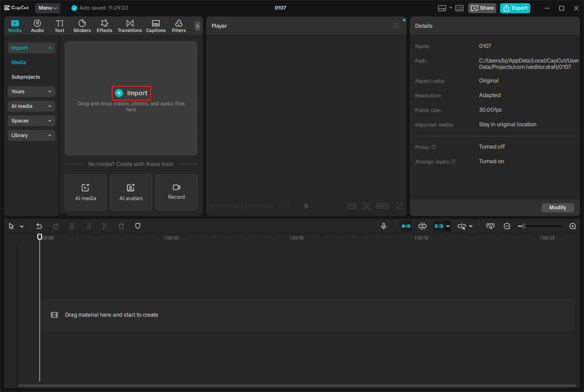584x392 pixels.
Task: Click the Delete icon in the timeline toolbar
Action: (x=121, y=226)
